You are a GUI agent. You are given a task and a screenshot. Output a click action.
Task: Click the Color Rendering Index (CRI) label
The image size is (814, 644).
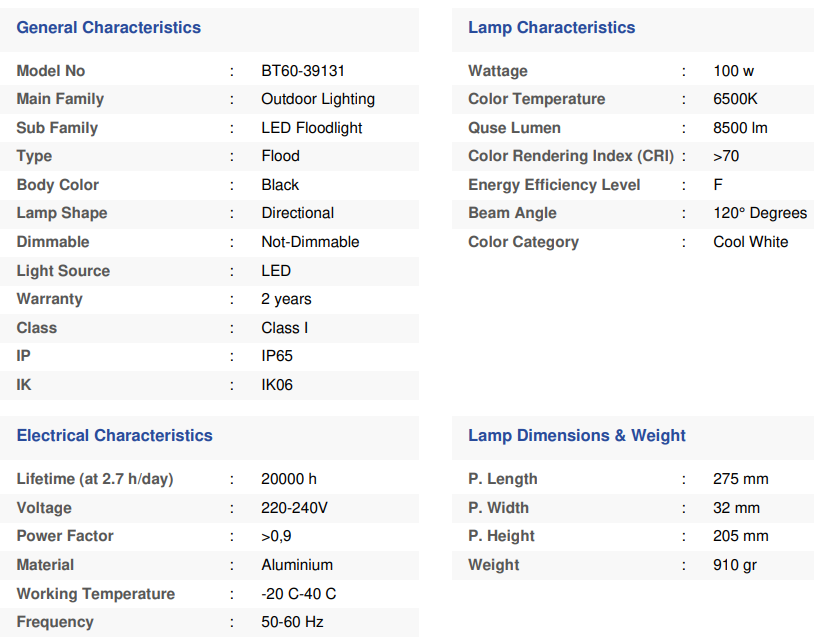pyautogui.click(x=570, y=156)
